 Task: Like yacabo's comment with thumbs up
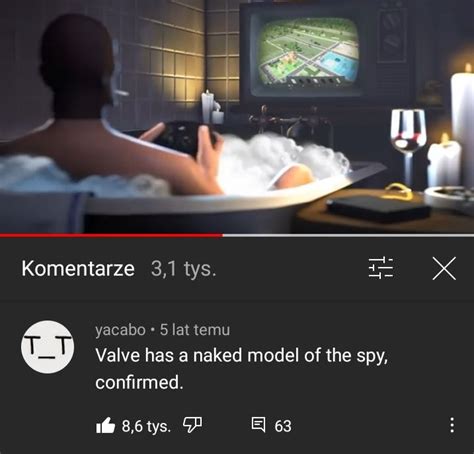click(x=105, y=426)
